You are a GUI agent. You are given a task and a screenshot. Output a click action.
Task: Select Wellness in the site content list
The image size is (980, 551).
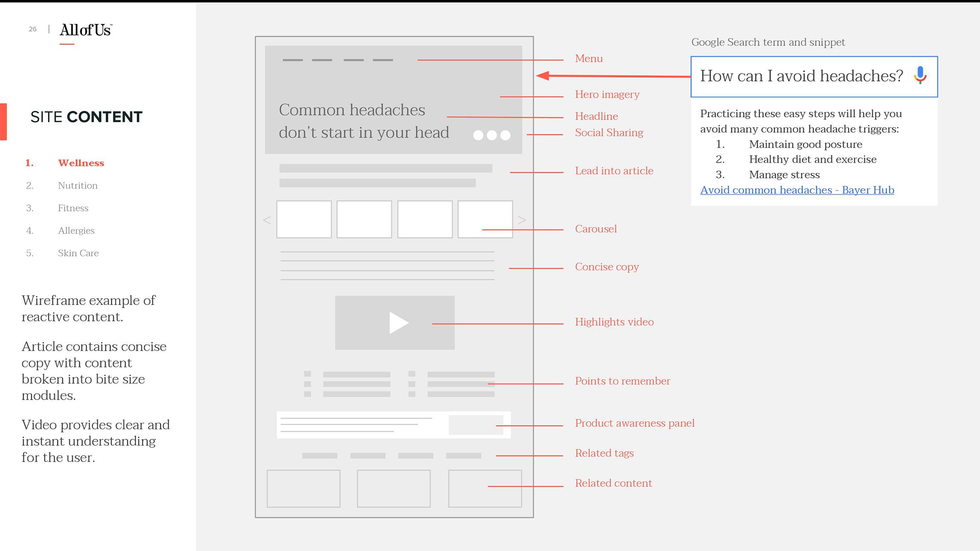tap(81, 163)
